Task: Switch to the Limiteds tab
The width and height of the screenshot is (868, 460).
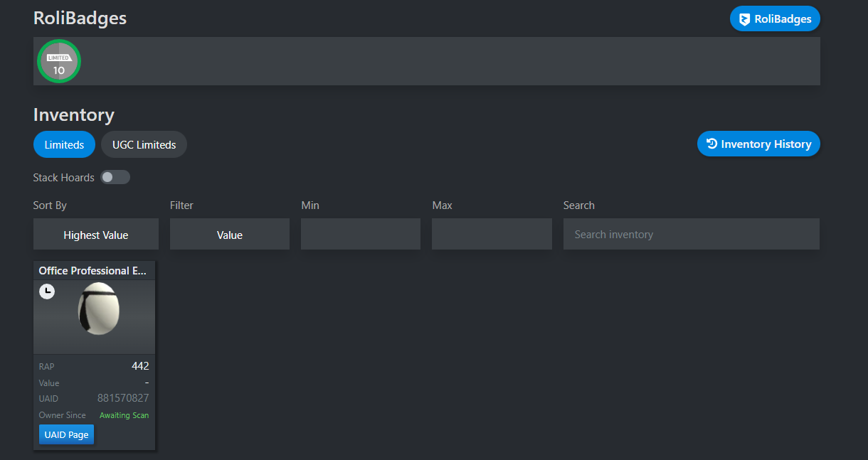Action: [x=64, y=144]
